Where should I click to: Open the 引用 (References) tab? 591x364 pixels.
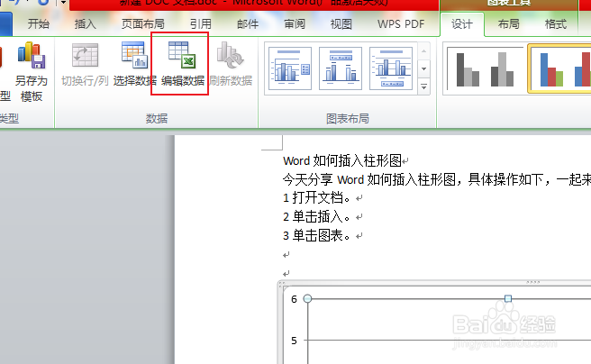[201, 24]
